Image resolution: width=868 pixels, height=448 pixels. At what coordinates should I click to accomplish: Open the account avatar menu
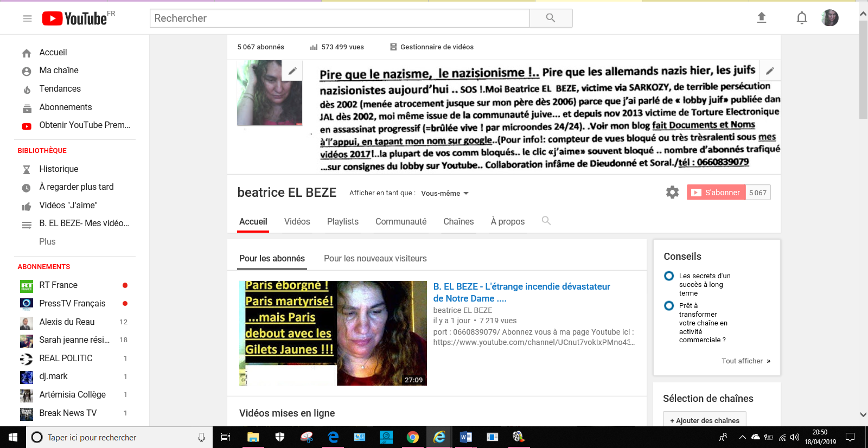pyautogui.click(x=830, y=18)
